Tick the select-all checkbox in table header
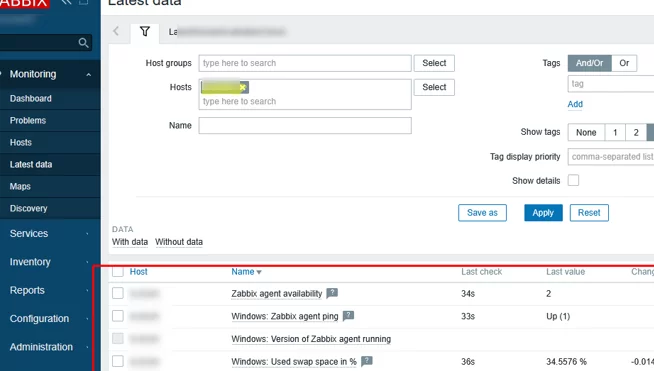Viewport: 654px width, 371px height. 118,272
